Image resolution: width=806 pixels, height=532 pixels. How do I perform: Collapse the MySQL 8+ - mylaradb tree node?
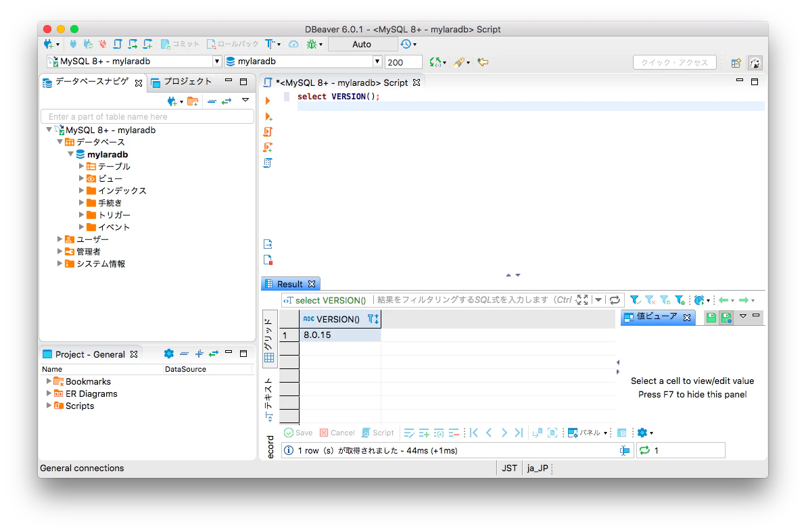coord(49,130)
